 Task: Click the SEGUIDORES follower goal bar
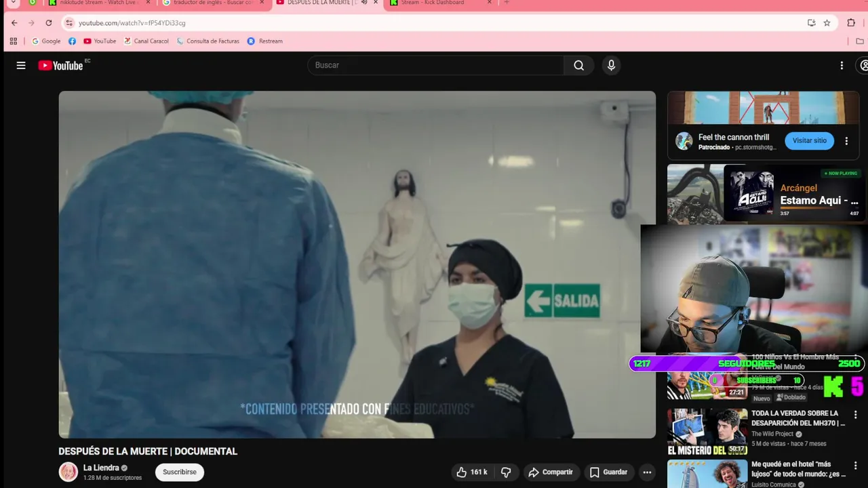(747, 363)
